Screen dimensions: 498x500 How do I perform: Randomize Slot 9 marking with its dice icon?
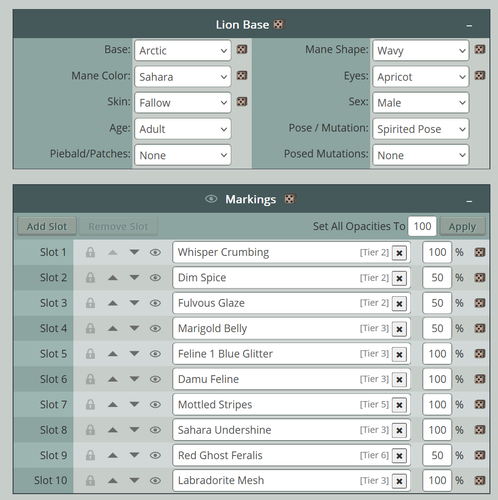point(480,455)
